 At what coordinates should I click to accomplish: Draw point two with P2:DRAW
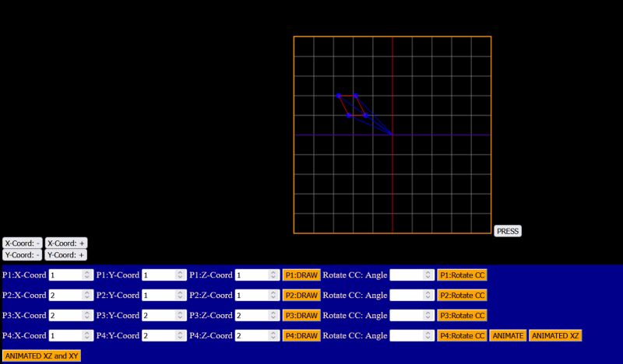coord(301,296)
